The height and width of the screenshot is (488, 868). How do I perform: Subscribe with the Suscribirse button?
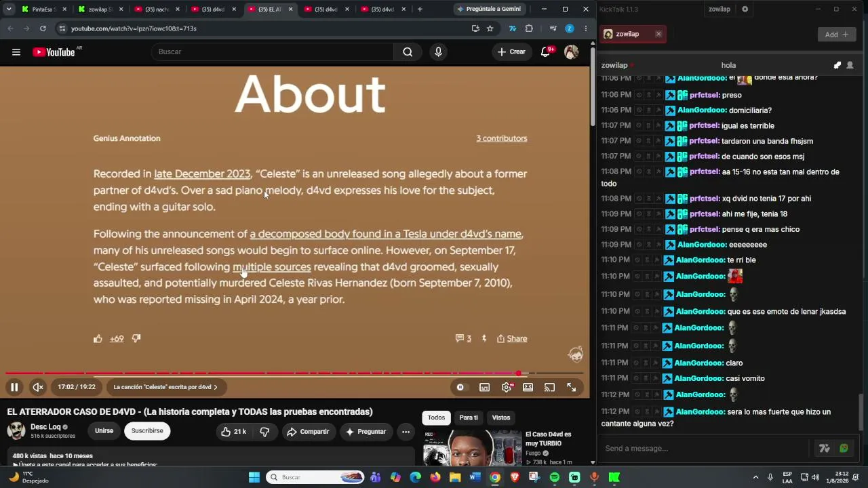coord(147,431)
